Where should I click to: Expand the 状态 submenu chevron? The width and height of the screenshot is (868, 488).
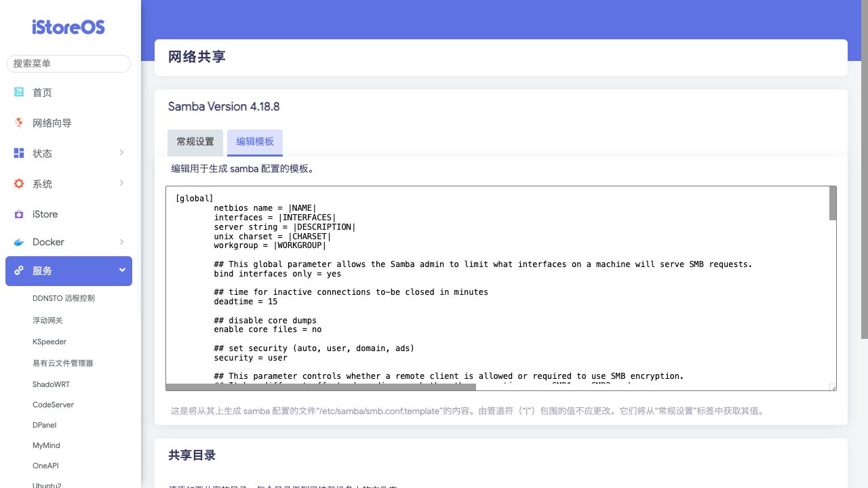[x=122, y=152]
